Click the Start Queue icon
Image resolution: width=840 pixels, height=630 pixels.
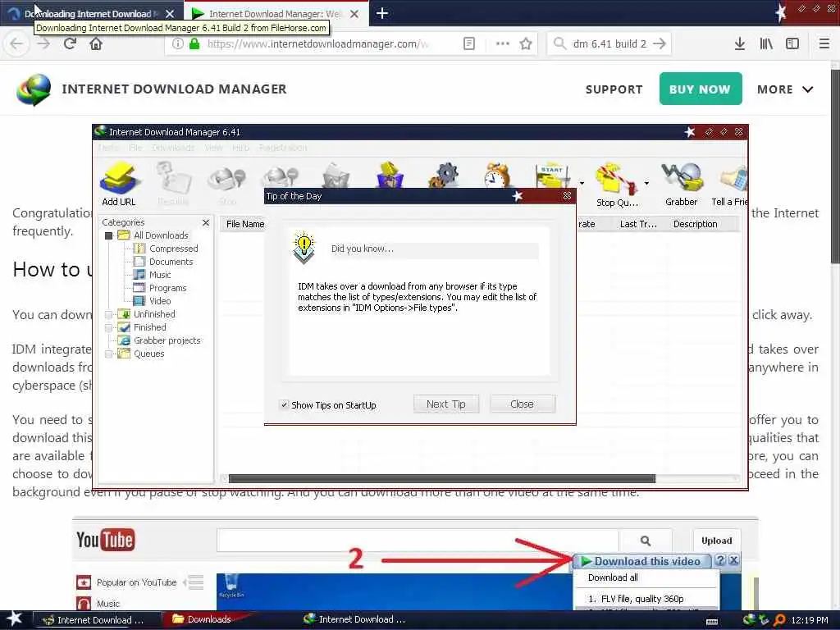552,176
